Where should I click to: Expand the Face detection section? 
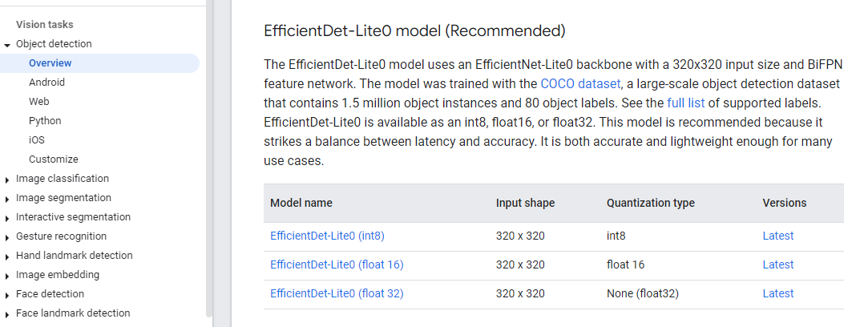click(7, 295)
